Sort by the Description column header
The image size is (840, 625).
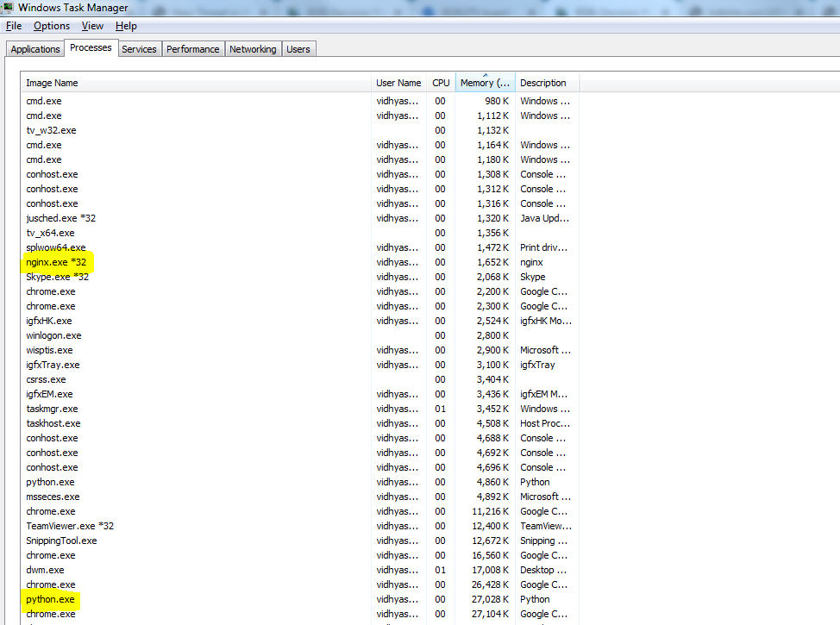point(543,83)
